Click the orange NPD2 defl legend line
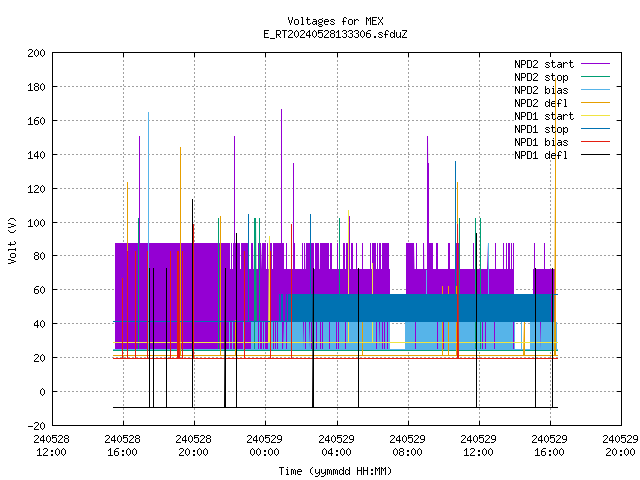This screenshot has width=640, height=480. [x=596, y=103]
